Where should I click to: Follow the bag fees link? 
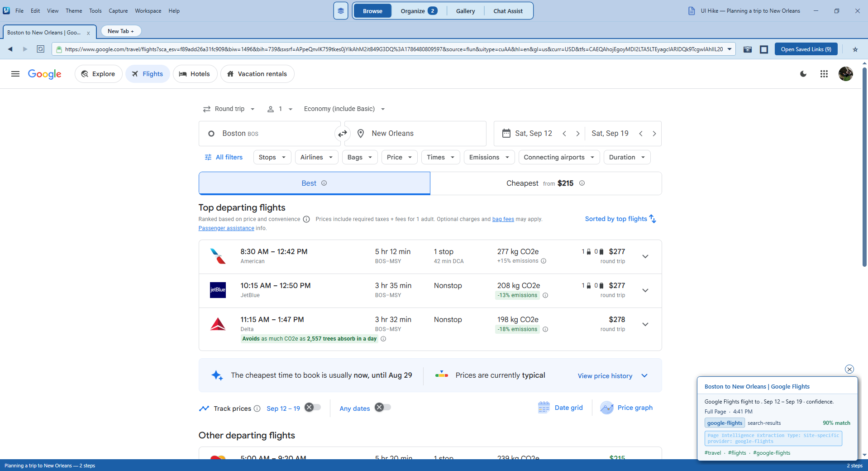point(503,219)
